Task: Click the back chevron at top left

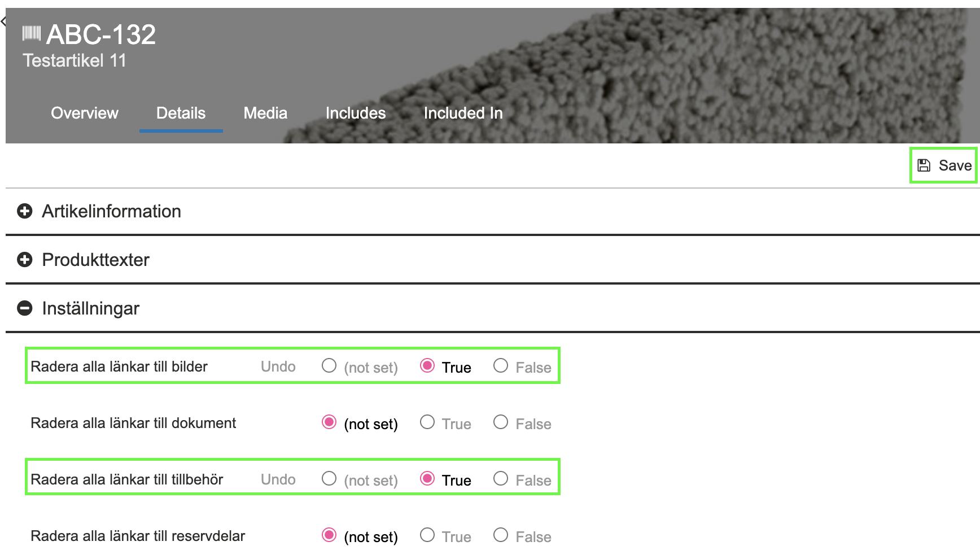Action: [4, 22]
